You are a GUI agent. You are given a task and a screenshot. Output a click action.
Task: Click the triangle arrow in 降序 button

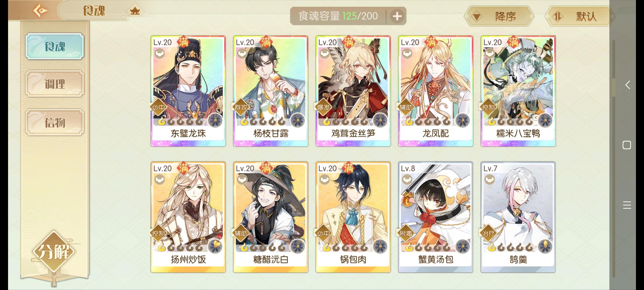coord(477,17)
